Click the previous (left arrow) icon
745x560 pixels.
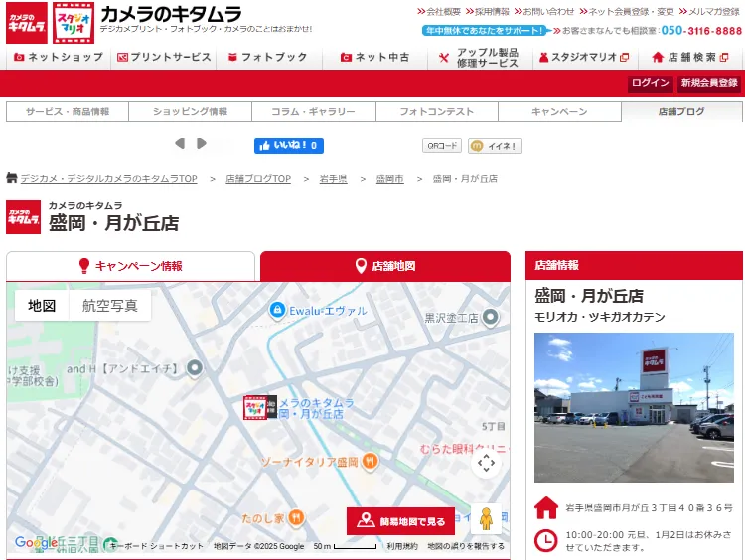pos(180,143)
